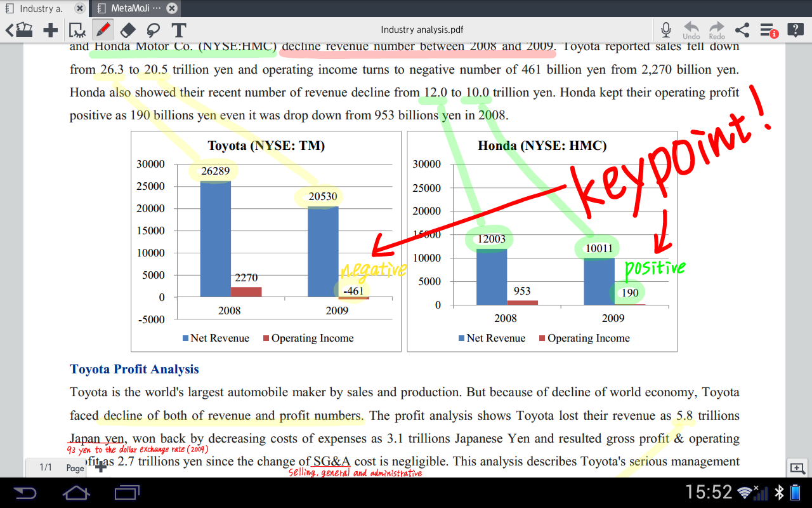Redo the last action
Screen dimensions: 812x508
pos(717,30)
